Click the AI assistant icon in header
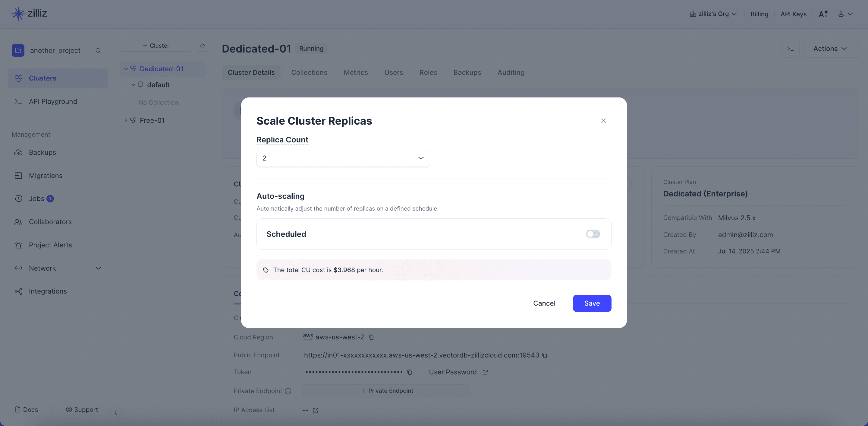Screen dimensions: 868x426 pos(823,14)
